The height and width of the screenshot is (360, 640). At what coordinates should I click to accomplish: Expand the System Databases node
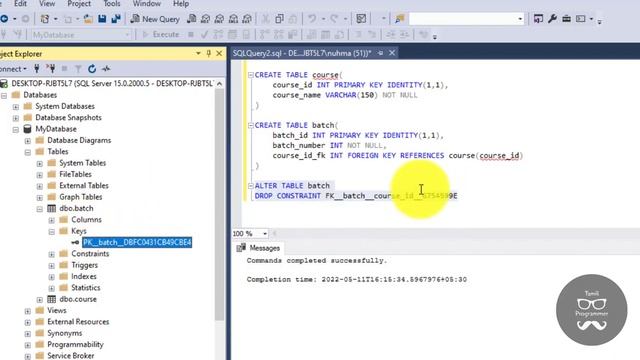(x=16, y=107)
